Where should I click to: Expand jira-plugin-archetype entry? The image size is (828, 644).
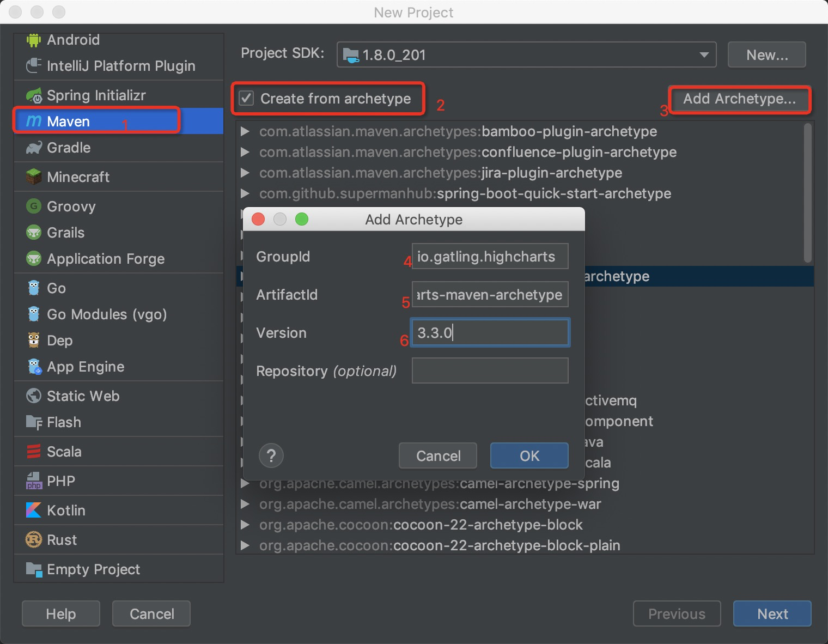245,173
